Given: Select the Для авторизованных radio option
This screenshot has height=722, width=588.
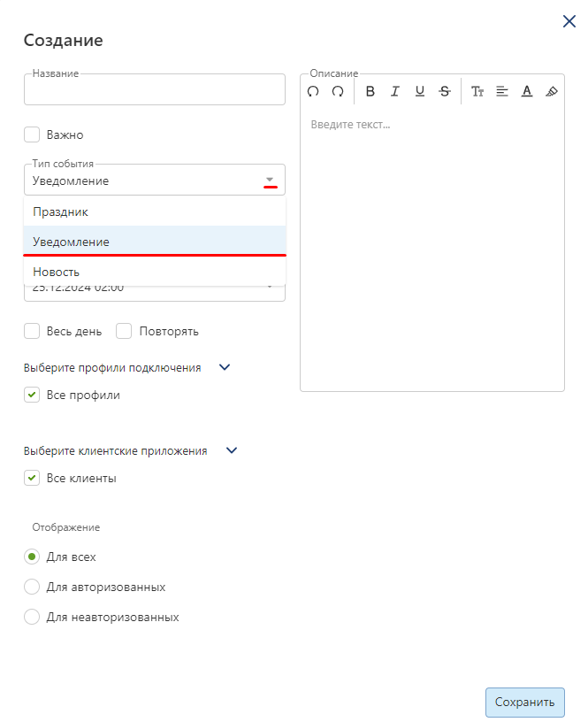Looking at the screenshot, I should 32,588.
